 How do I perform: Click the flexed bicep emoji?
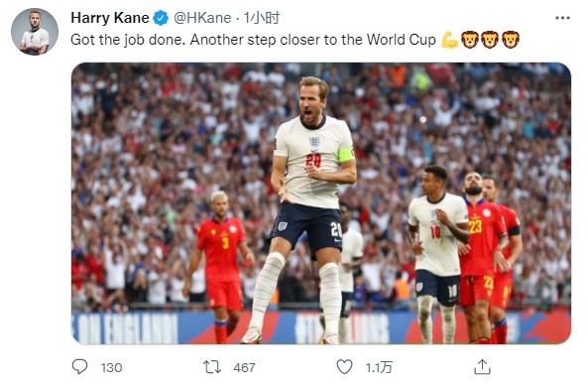449,40
